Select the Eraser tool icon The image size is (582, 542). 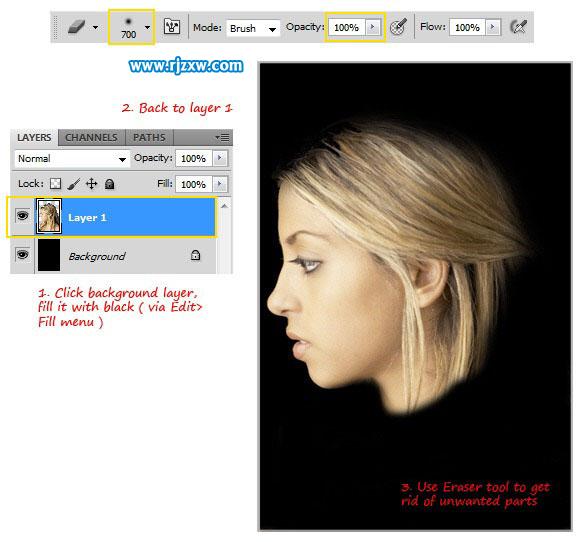76,27
